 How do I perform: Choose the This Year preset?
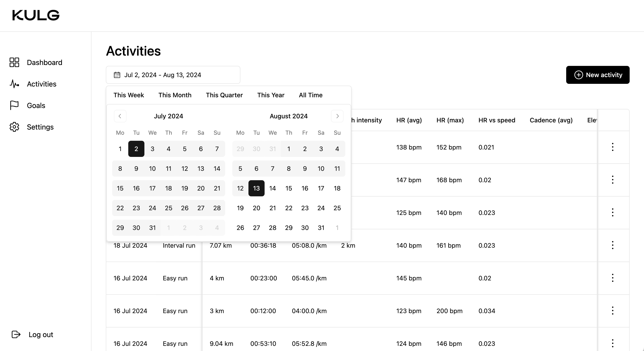tap(271, 95)
